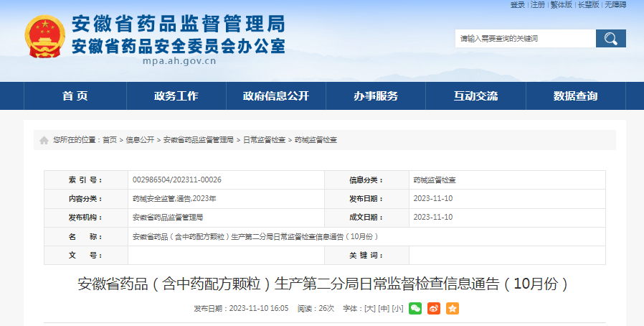Open the 数据查询 navigation tab
This screenshot has width=644, height=326.
[575, 96]
